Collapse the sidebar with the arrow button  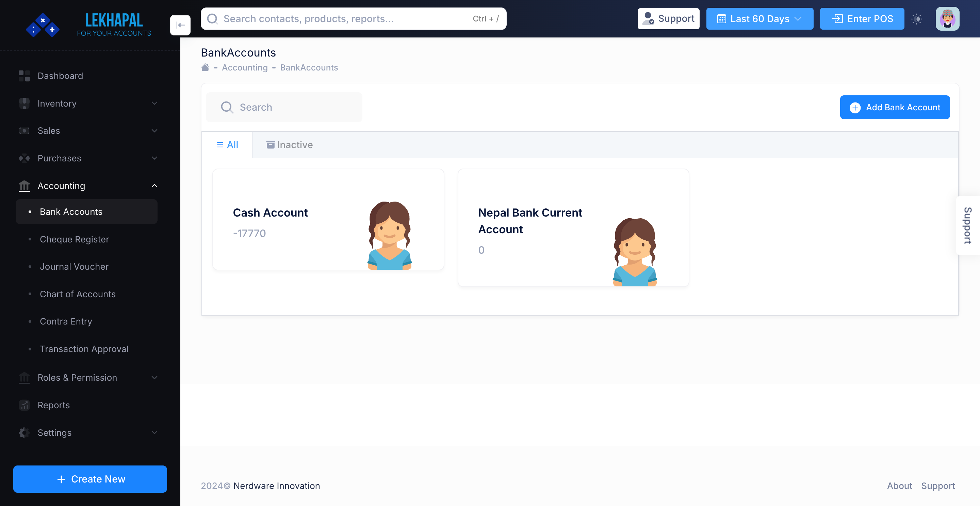(180, 25)
